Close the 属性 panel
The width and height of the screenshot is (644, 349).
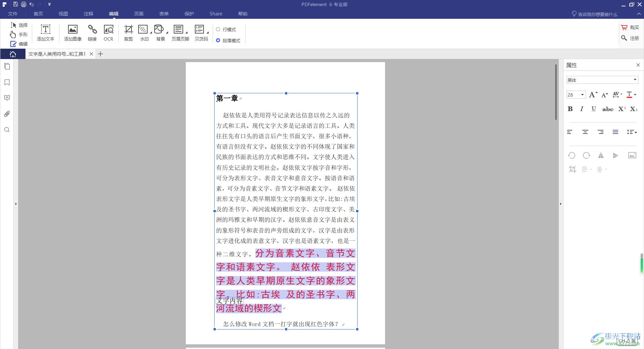[x=638, y=65]
